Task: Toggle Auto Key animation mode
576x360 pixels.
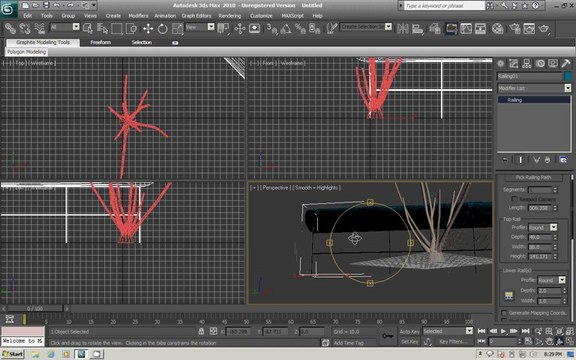Action: (x=409, y=331)
